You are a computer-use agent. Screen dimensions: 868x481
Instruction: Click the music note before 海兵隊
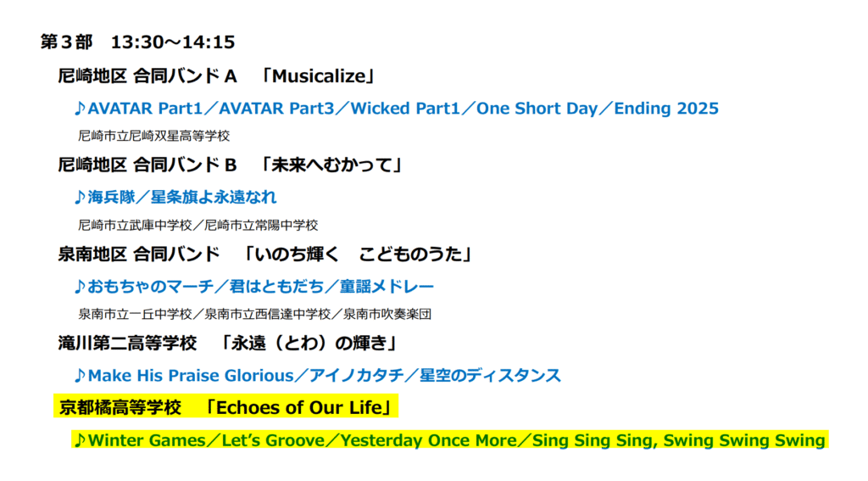pyautogui.click(x=80, y=197)
